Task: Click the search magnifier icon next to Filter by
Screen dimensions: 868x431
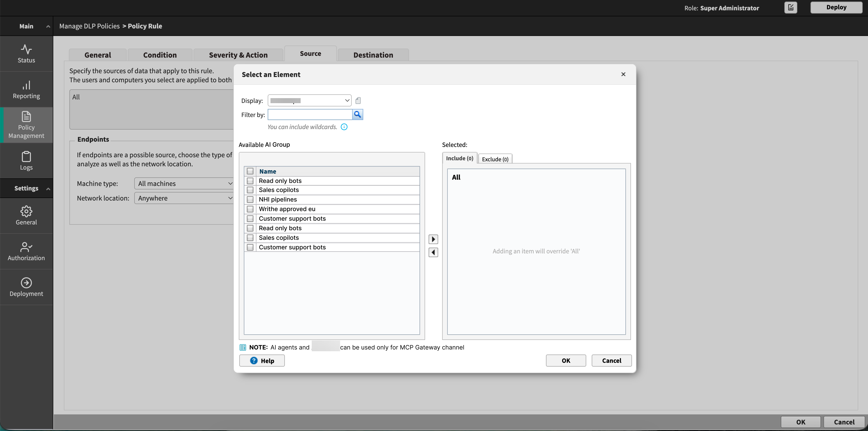Action: 357,115
